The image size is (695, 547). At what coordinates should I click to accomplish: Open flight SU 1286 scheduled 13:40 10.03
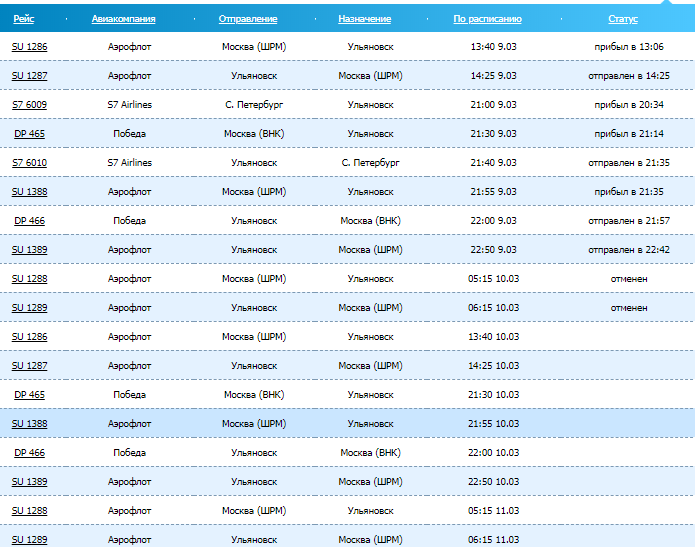tap(29, 337)
